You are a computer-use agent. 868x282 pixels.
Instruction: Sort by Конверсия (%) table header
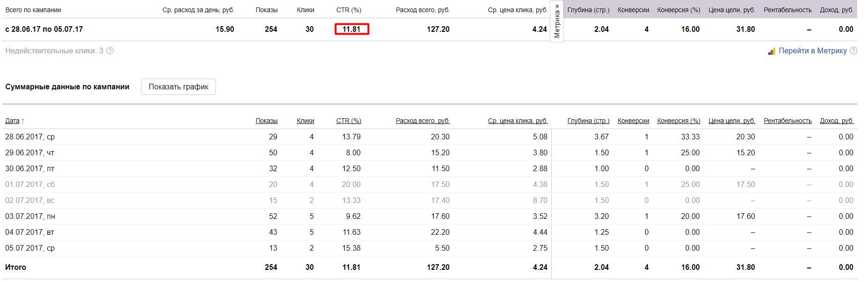679,121
